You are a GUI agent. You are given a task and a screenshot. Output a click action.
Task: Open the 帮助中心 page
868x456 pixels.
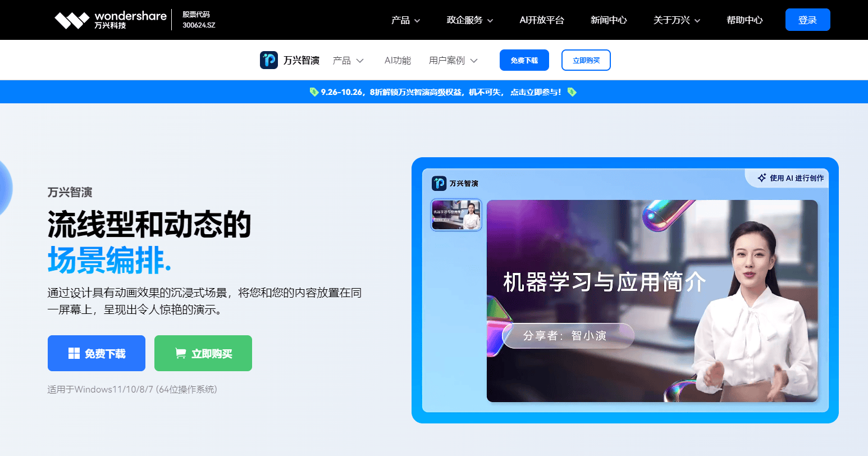744,19
